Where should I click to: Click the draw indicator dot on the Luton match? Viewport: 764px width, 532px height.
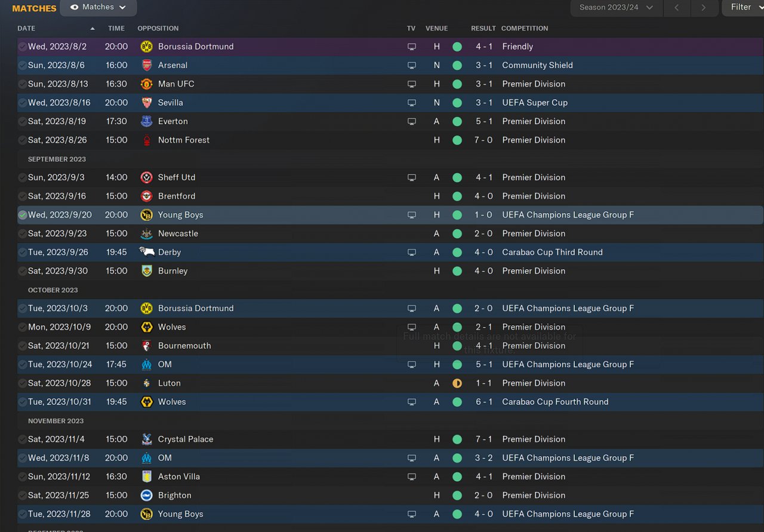click(x=457, y=383)
